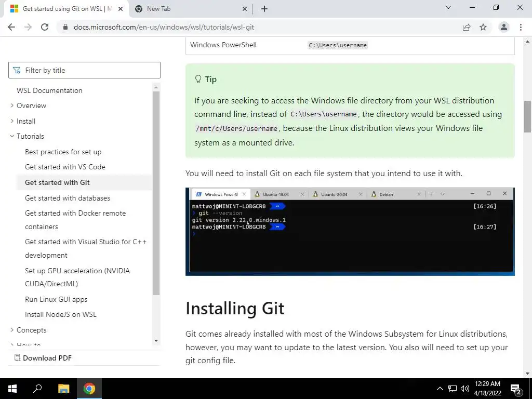Click the Tip lightbulb icon
Screen dimensions: 532x399
[198, 79]
